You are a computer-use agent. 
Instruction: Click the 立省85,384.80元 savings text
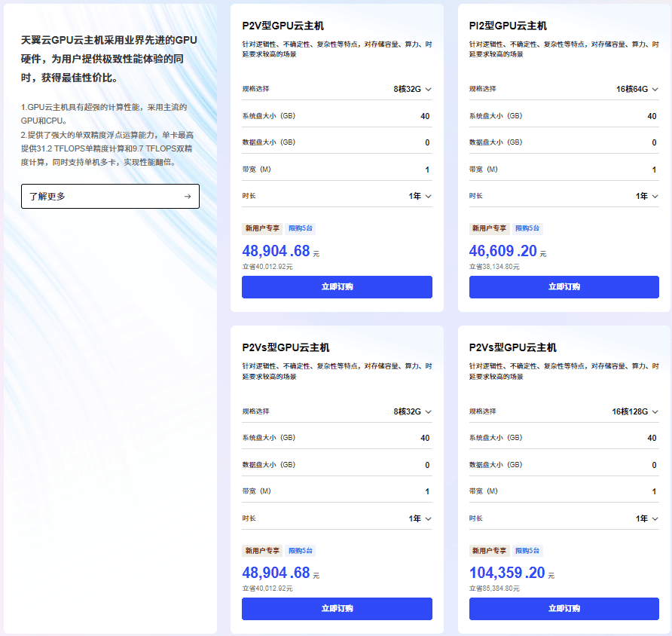[494, 589]
